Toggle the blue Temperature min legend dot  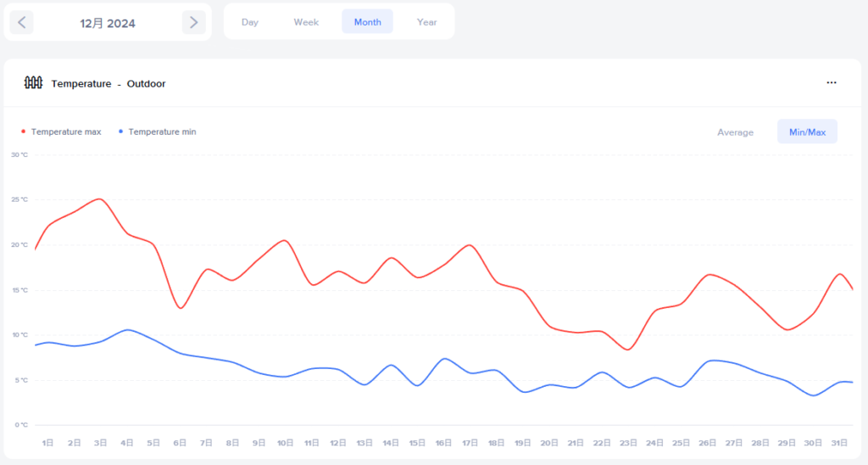click(x=121, y=132)
